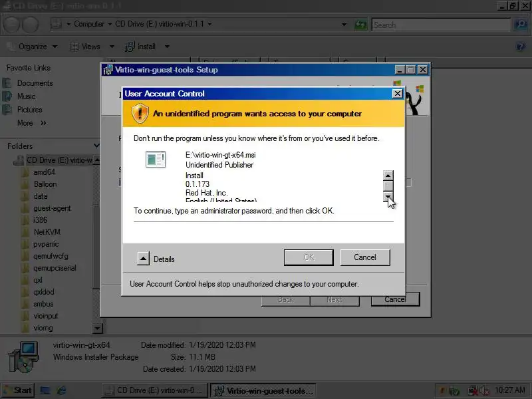The width and height of the screenshot is (532, 399).
Task: Click the volume tray icon
Action: 485,391
